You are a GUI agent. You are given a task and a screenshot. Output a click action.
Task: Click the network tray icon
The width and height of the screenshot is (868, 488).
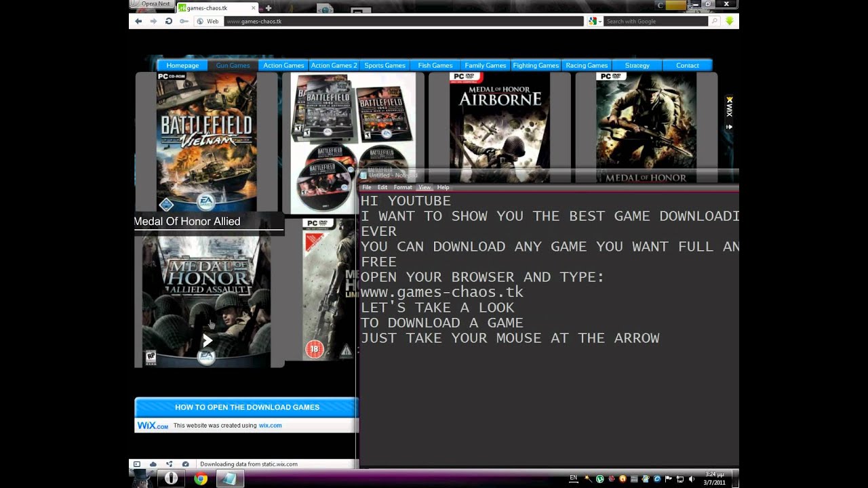pos(680,479)
